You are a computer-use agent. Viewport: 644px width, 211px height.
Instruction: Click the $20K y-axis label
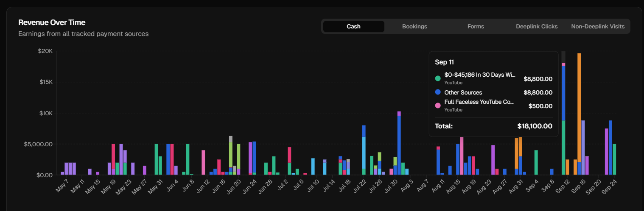[x=45, y=51]
